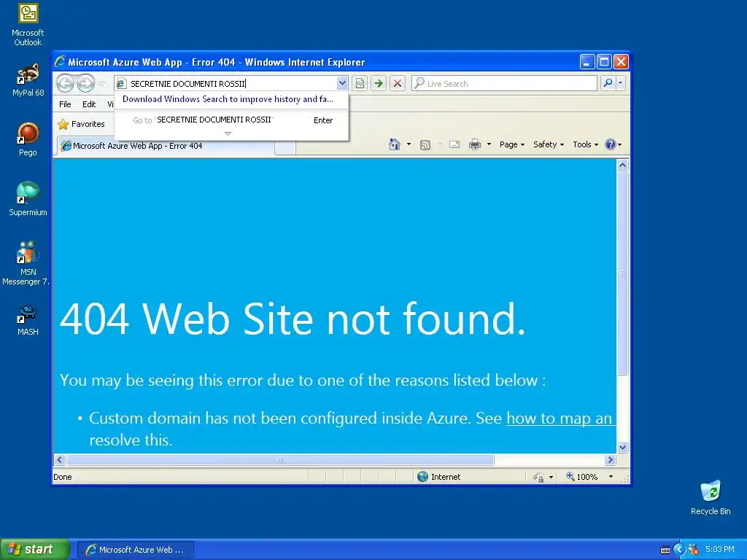Click Microsoft Azure Web taskbar button
The image size is (747, 560).
pyautogui.click(x=135, y=550)
